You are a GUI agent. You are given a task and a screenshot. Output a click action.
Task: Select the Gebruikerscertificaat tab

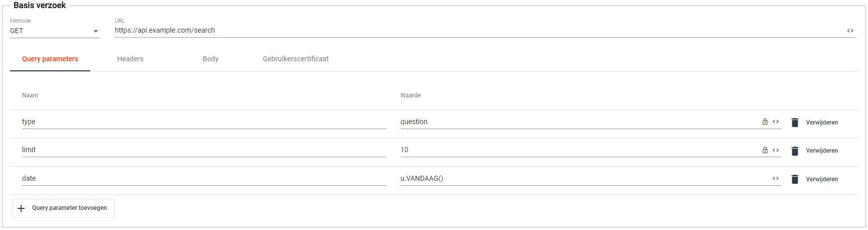(x=295, y=59)
